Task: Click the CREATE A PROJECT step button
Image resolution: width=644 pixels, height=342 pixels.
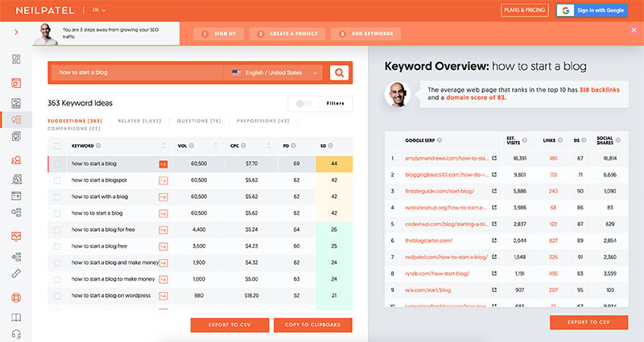Action: pyautogui.click(x=287, y=34)
